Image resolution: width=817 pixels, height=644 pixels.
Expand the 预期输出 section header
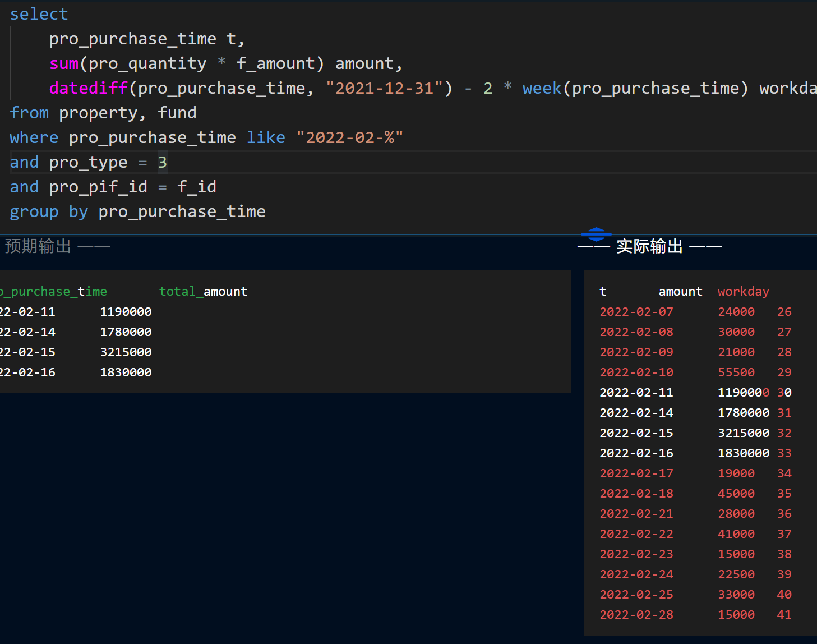[x=38, y=246]
